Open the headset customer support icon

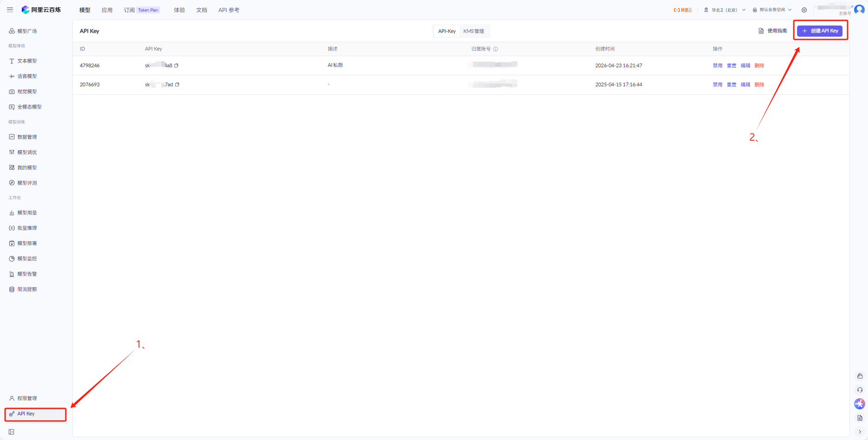(860, 390)
